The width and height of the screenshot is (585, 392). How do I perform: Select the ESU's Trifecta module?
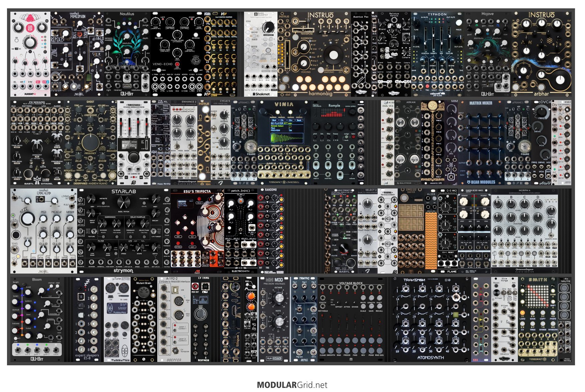coord(197,231)
